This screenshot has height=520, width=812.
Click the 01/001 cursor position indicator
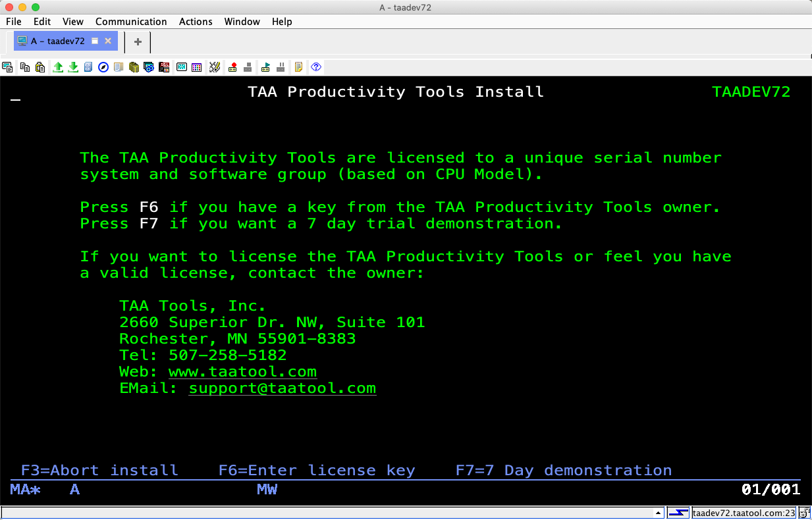[771, 490]
